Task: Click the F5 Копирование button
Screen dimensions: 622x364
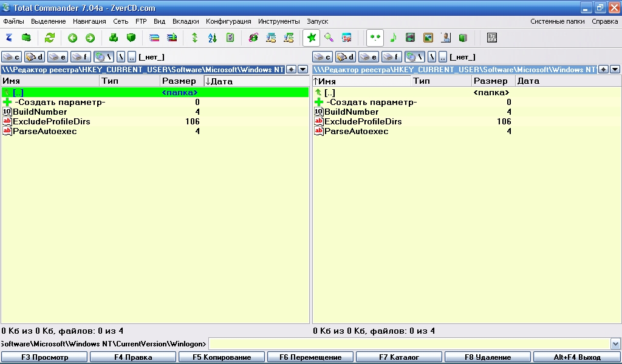Action: coord(222,357)
